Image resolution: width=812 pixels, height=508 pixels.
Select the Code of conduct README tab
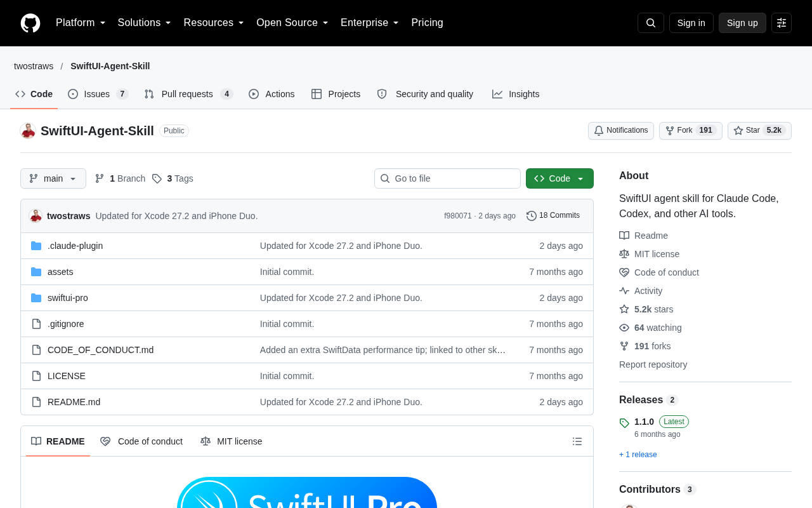click(141, 441)
